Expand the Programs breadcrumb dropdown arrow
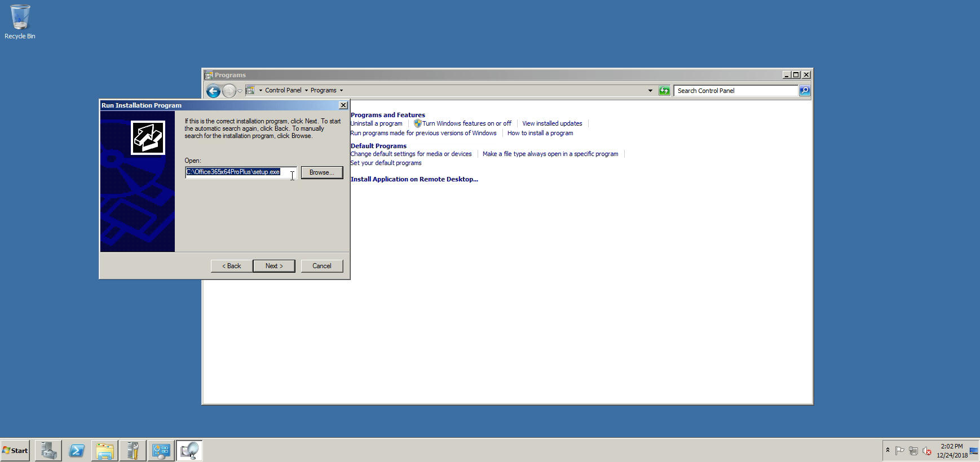 (x=341, y=91)
